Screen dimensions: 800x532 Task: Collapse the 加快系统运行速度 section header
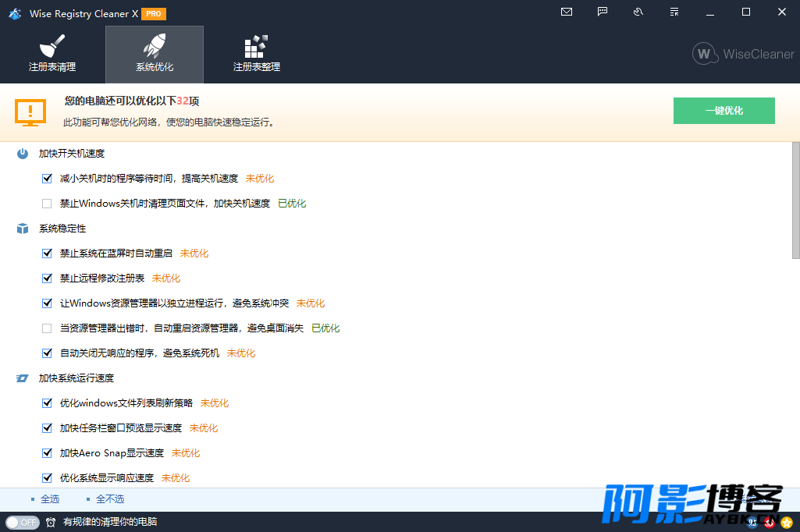tap(76, 378)
